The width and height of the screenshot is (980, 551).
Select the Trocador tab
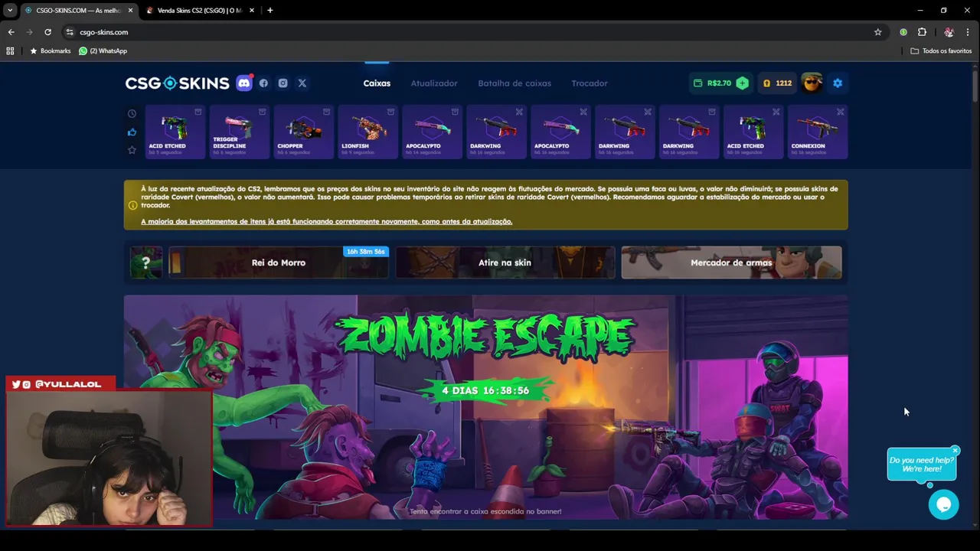pos(590,83)
